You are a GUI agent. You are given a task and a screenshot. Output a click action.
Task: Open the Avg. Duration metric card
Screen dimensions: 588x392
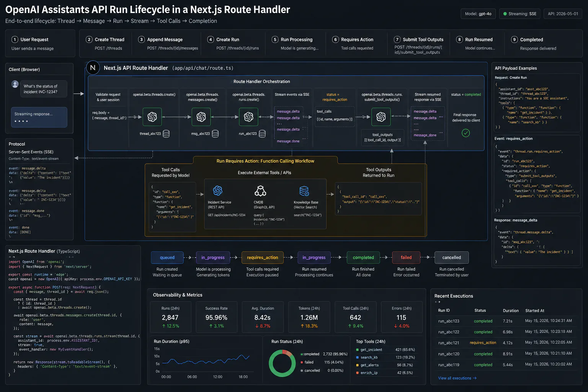[263, 317]
